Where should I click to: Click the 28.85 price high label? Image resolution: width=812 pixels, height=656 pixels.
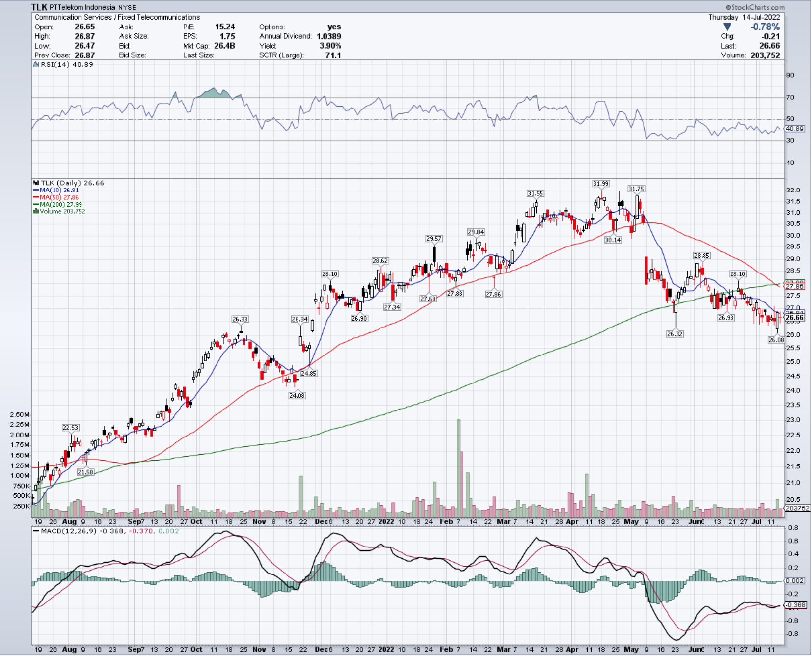tap(702, 255)
